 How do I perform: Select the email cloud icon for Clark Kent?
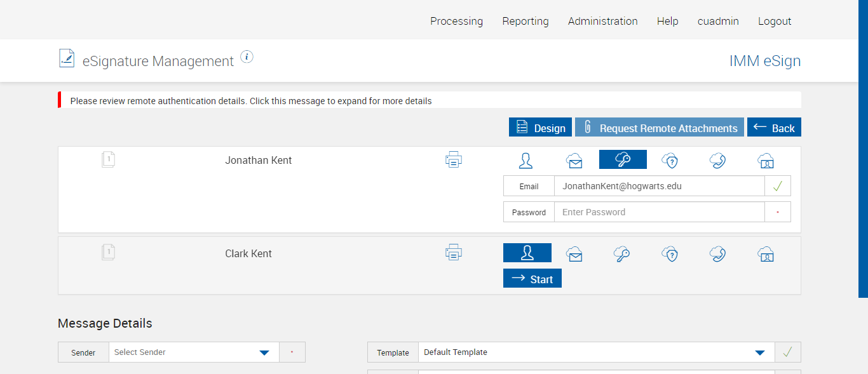click(574, 254)
